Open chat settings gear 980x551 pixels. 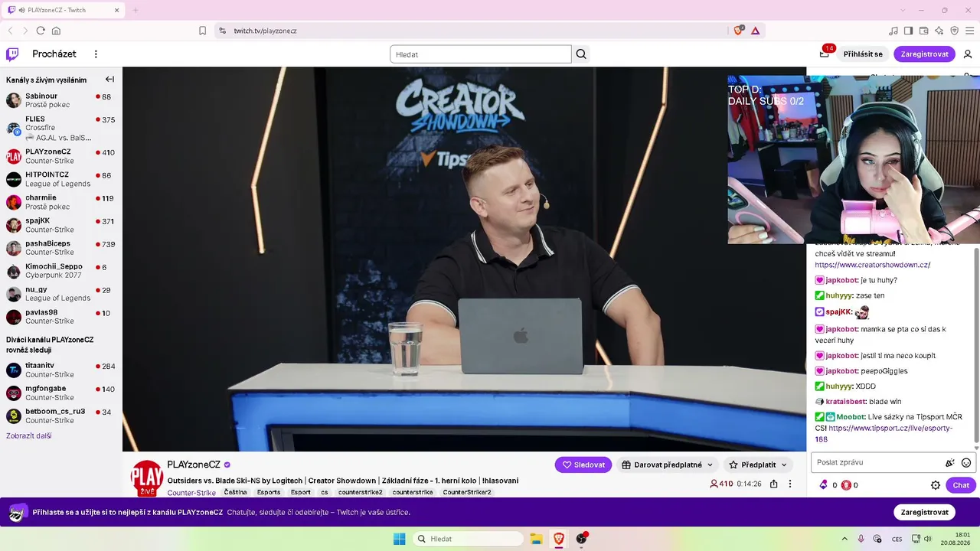click(x=936, y=485)
